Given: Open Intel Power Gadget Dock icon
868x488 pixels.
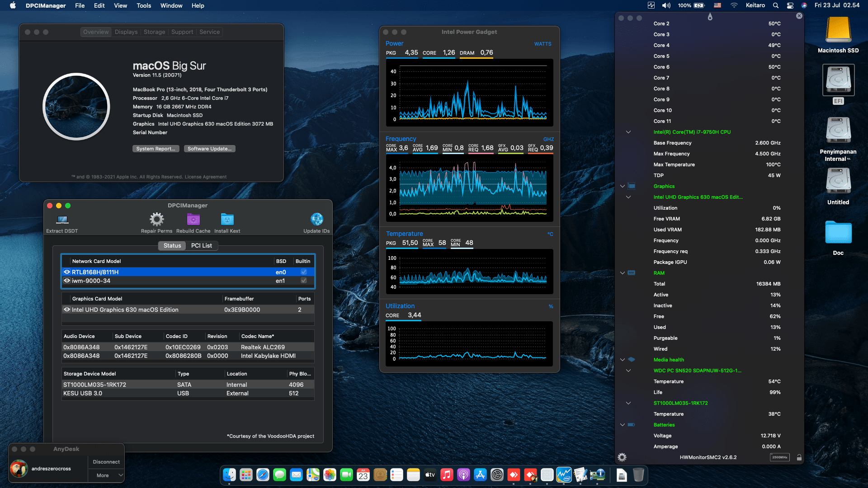Looking at the screenshot, I should (564, 475).
